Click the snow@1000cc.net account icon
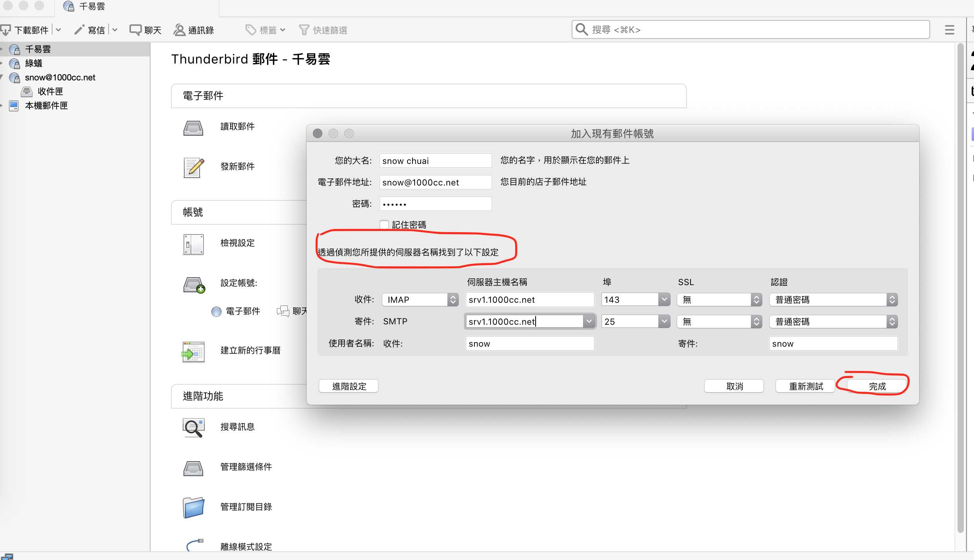 point(15,78)
